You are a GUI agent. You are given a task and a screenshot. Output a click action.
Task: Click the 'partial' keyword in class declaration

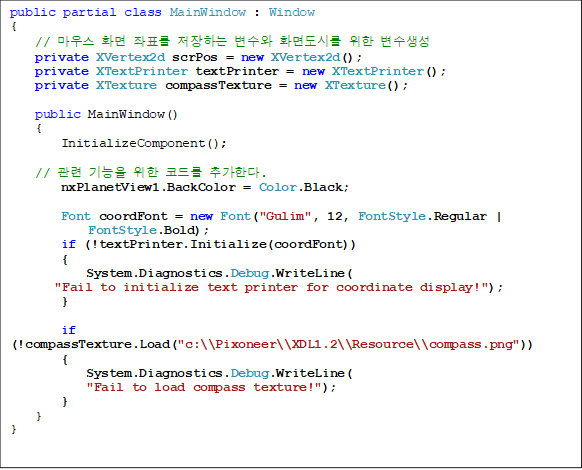pos(89,13)
